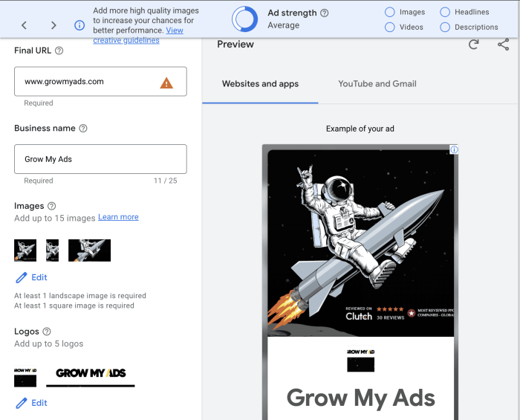520x420 pixels.
Task: Share the ad preview
Action: point(504,45)
